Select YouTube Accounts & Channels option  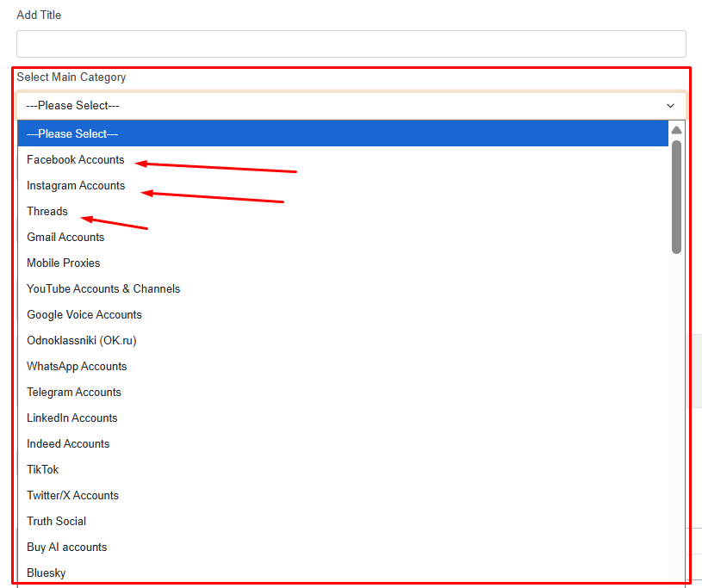(x=343, y=288)
